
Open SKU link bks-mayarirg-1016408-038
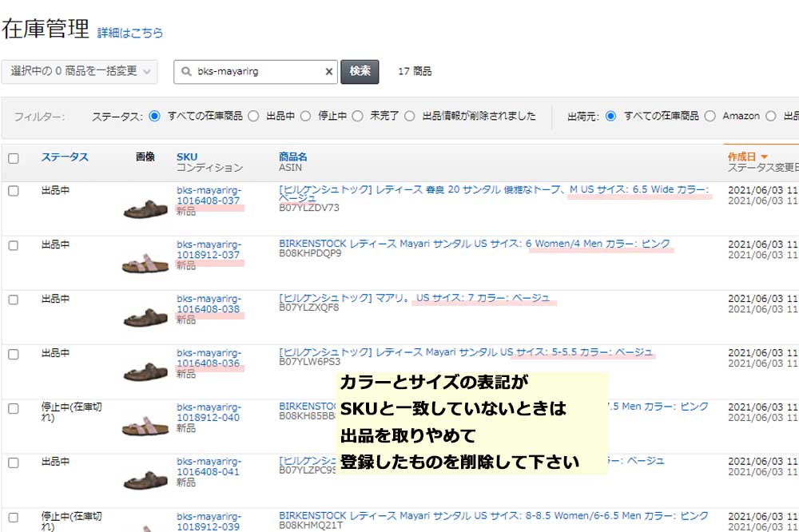pos(209,304)
